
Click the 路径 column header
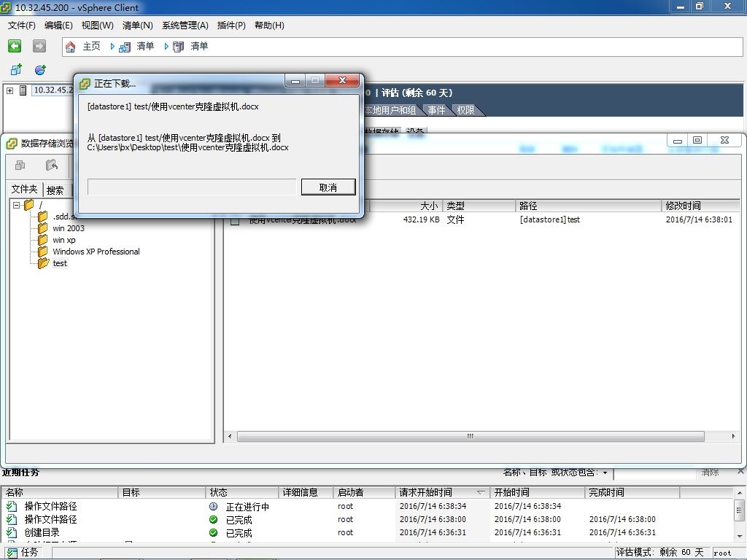(x=589, y=206)
